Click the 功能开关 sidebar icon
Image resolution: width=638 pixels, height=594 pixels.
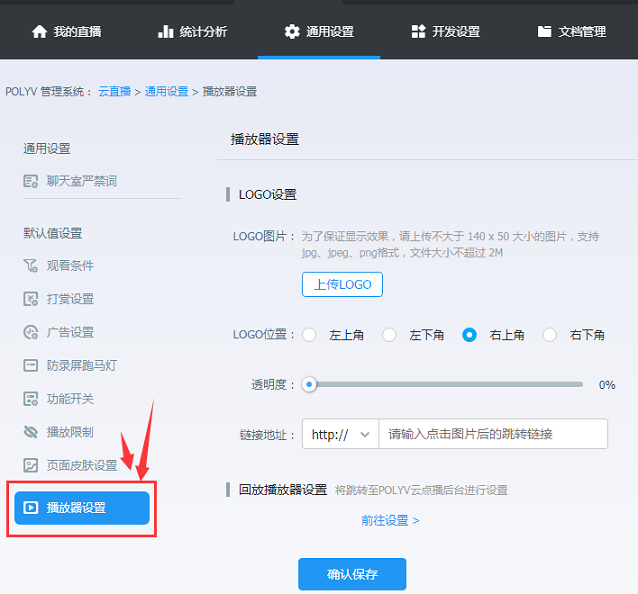point(31,399)
